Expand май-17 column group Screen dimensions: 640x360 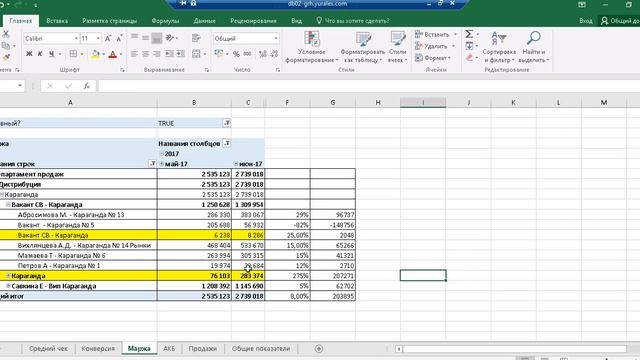click(162, 164)
